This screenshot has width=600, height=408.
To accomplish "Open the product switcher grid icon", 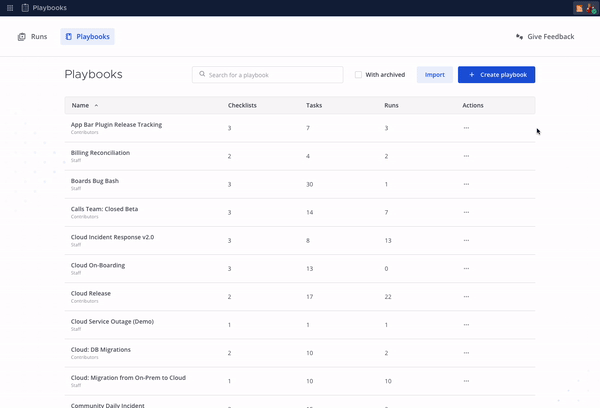I will 10,8.
